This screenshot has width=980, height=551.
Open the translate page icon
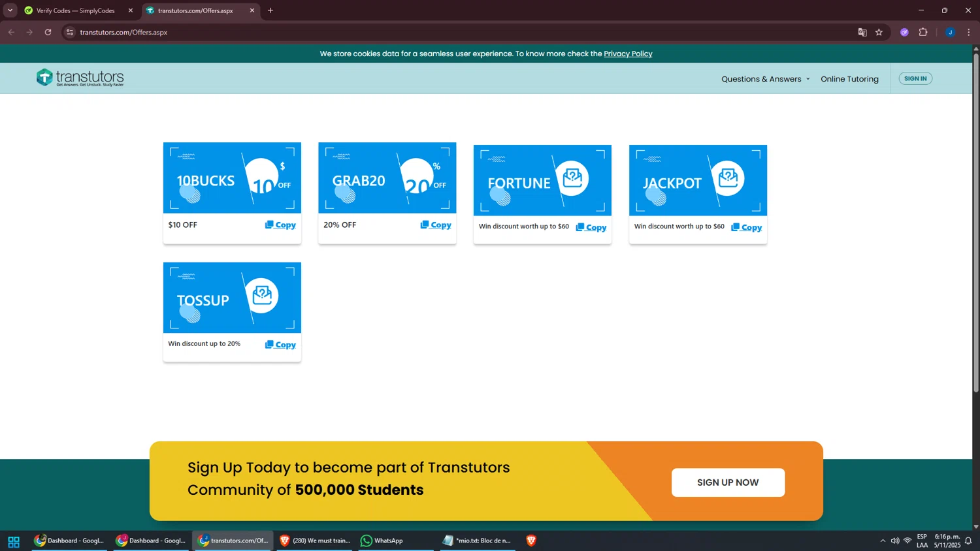(862, 32)
